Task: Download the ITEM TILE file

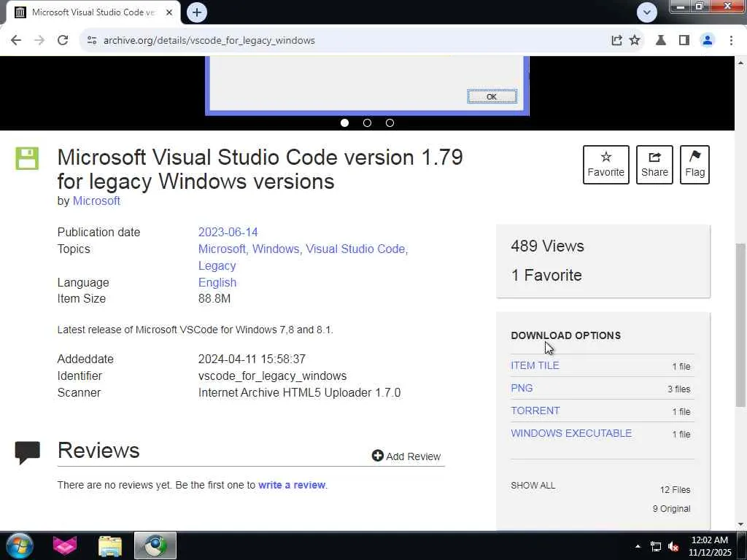Action: click(x=535, y=365)
